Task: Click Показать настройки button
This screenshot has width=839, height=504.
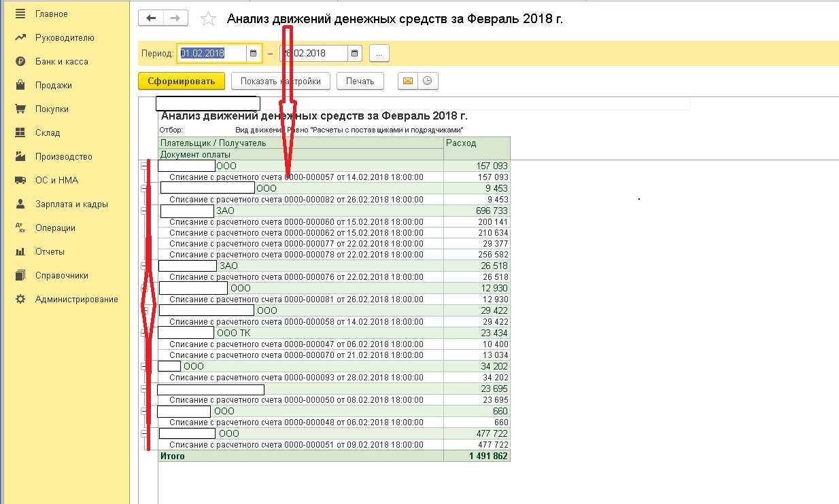Action: point(280,81)
